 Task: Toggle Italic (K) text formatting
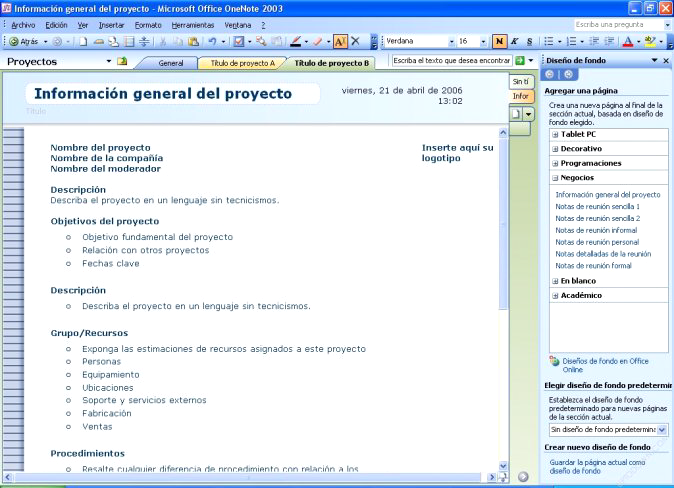pos(514,42)
